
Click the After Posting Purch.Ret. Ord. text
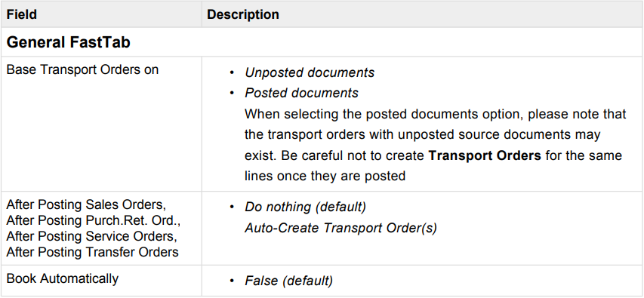[94, 220]
